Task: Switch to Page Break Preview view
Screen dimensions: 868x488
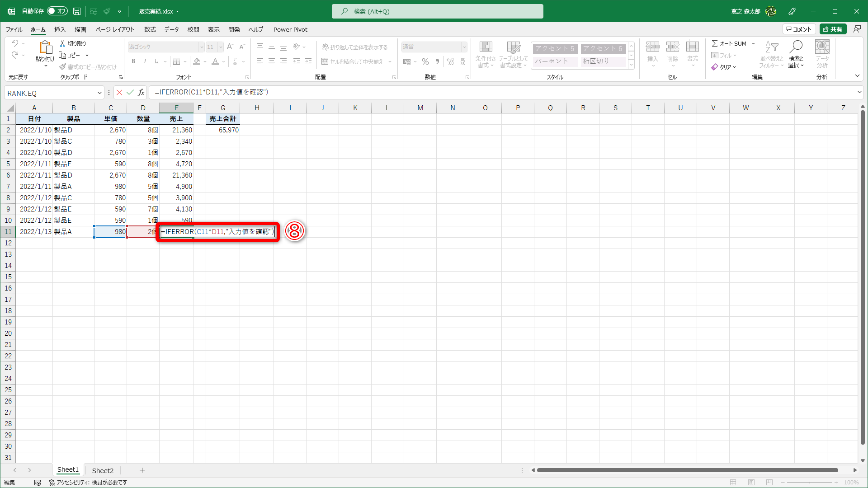Action: pyautogui.click(x=769, y=483)
